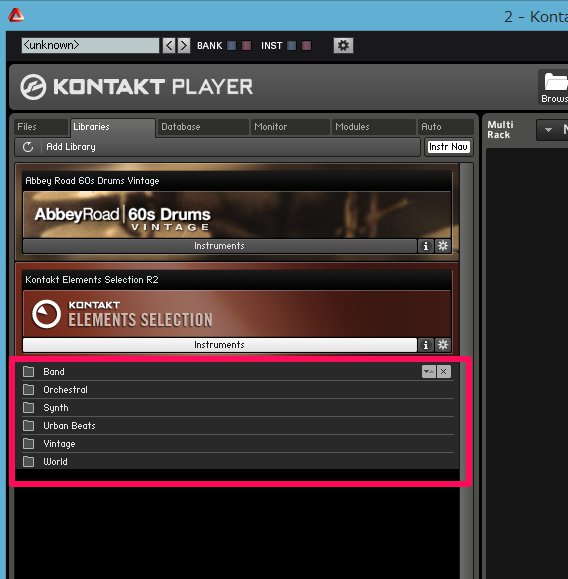
Task: Select the previous preset with left arrow
Action: (x=169, y=45)
